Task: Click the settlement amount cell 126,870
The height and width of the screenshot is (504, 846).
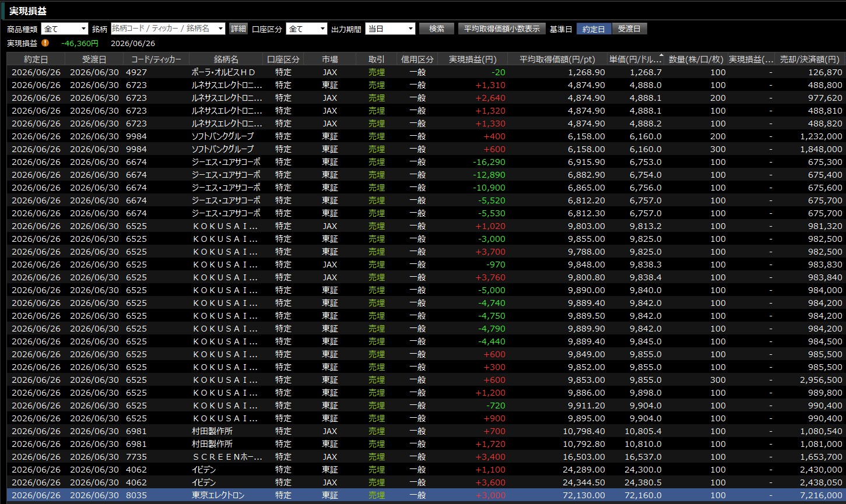Action: coord(826,72)
